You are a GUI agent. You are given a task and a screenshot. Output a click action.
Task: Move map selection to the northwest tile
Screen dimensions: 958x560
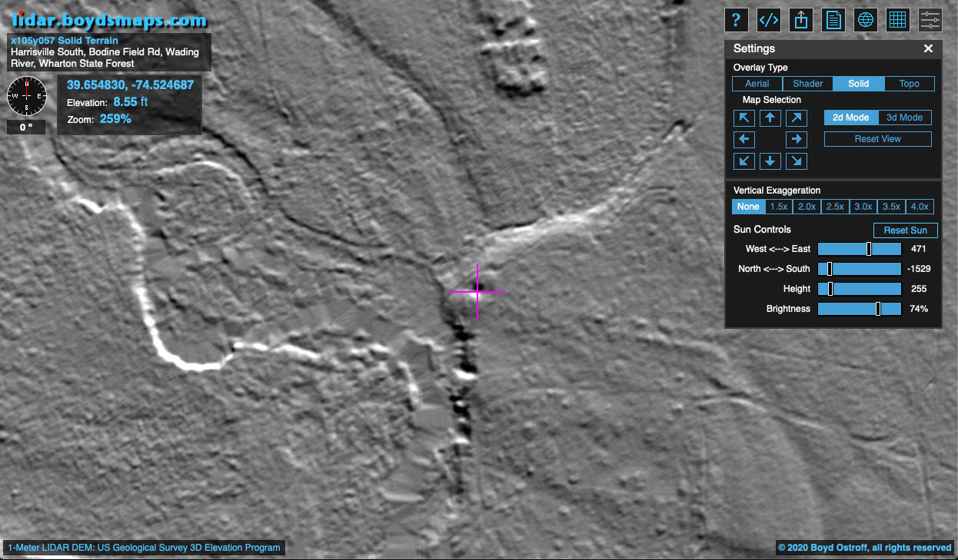click(743, 118)
